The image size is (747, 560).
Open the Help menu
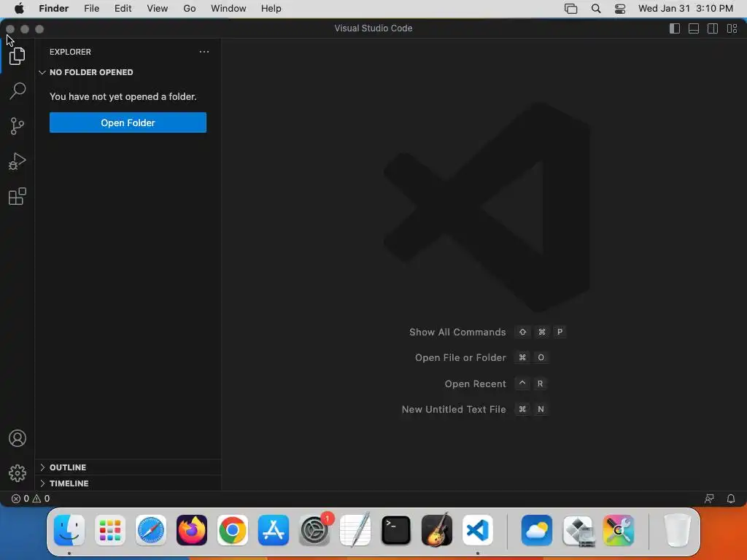pyautogui.click(x=271, y=9)
